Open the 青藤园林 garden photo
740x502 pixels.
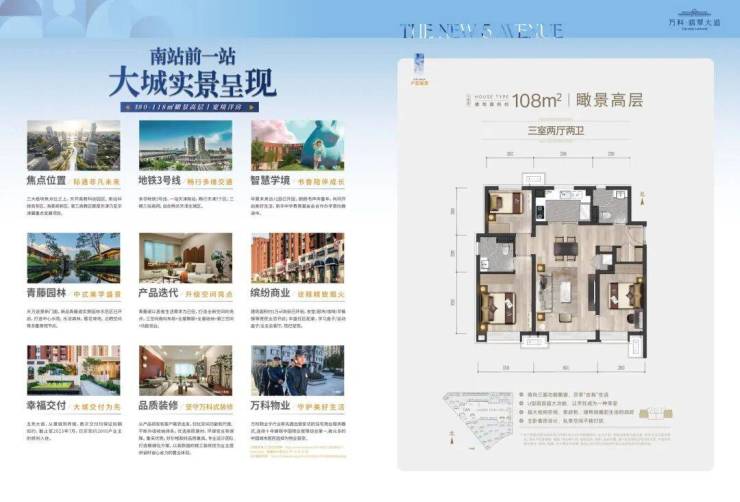[x=74, y=258]
